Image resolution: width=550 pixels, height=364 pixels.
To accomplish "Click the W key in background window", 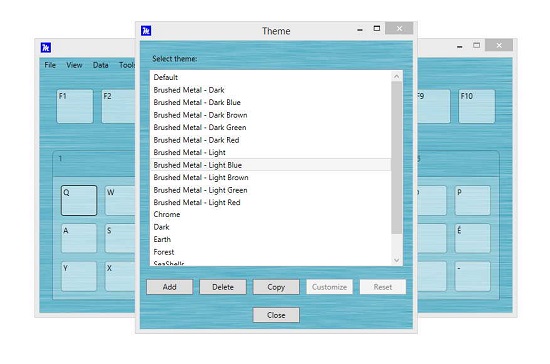I will pyautogui.click(x=120, y=200).
